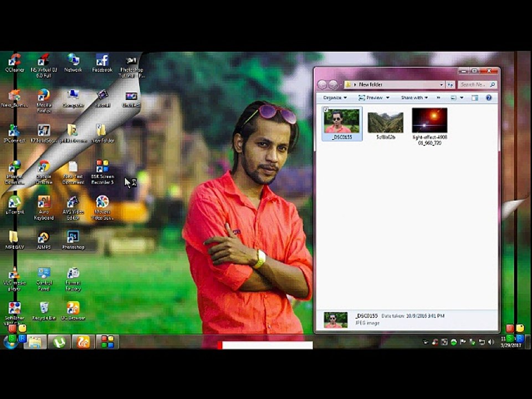The height and width of the screenshot is (399, 532).
Task: Show more toolbar commands via the chevron
Action: pos(438,98)
